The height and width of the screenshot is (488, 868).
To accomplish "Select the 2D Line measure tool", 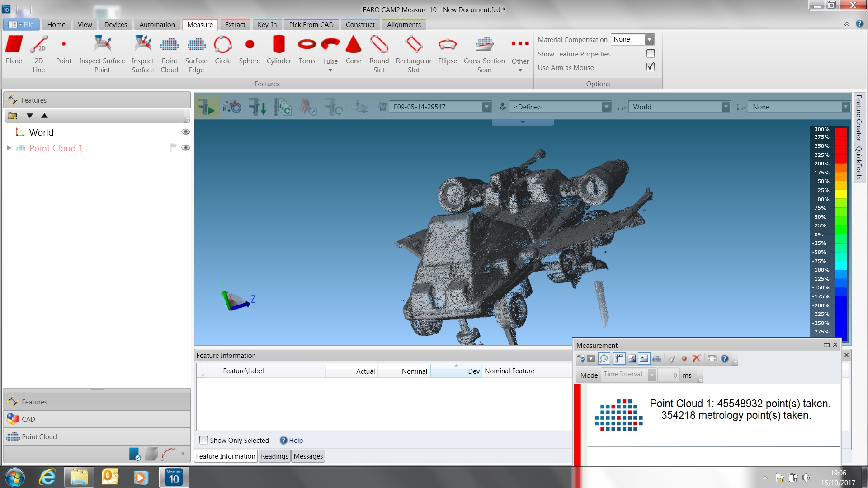I will pos(39,54).
